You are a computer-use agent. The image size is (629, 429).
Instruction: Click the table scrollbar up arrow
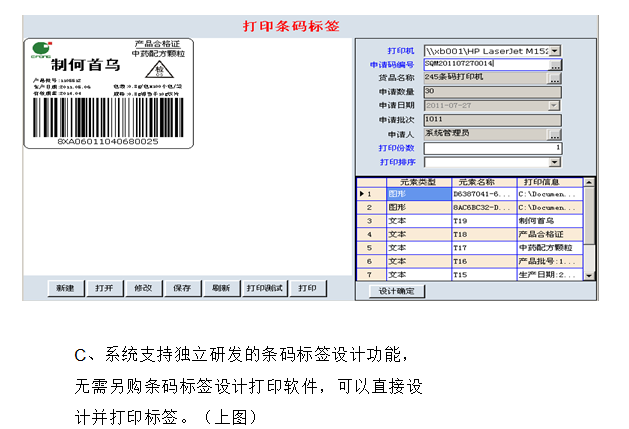click(x=589, y=183)
